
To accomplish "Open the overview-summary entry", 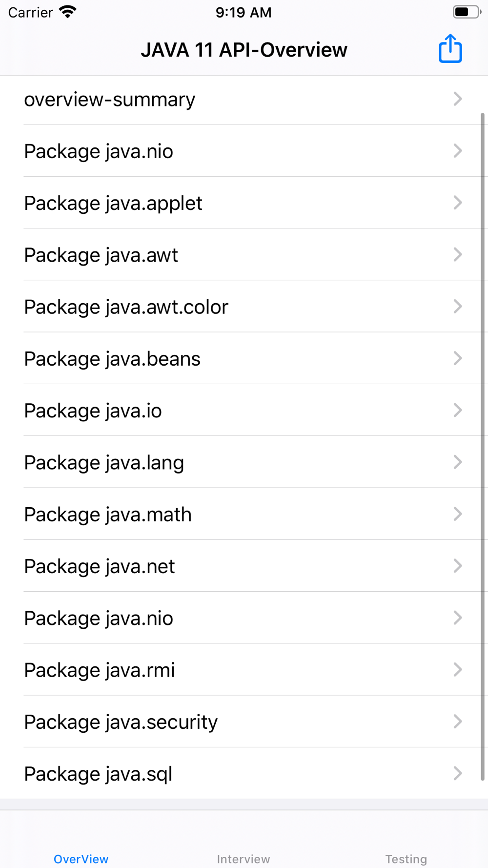I will point(244,100).
